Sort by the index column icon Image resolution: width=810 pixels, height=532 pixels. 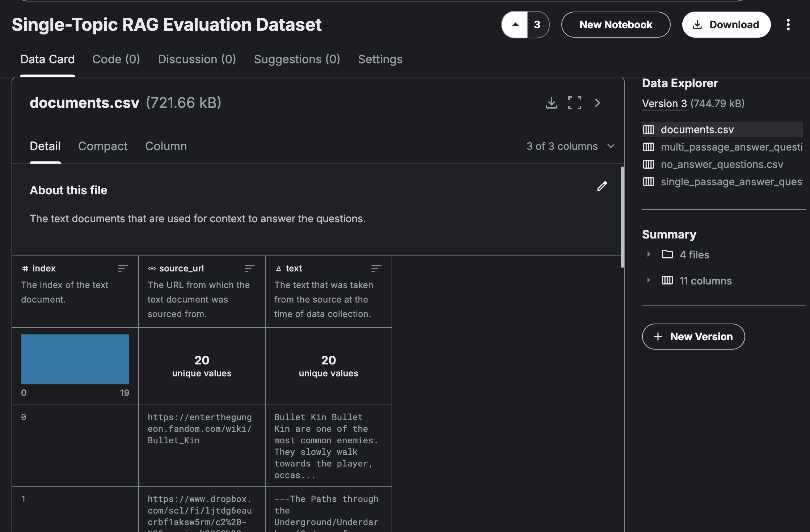coord(123,269)
